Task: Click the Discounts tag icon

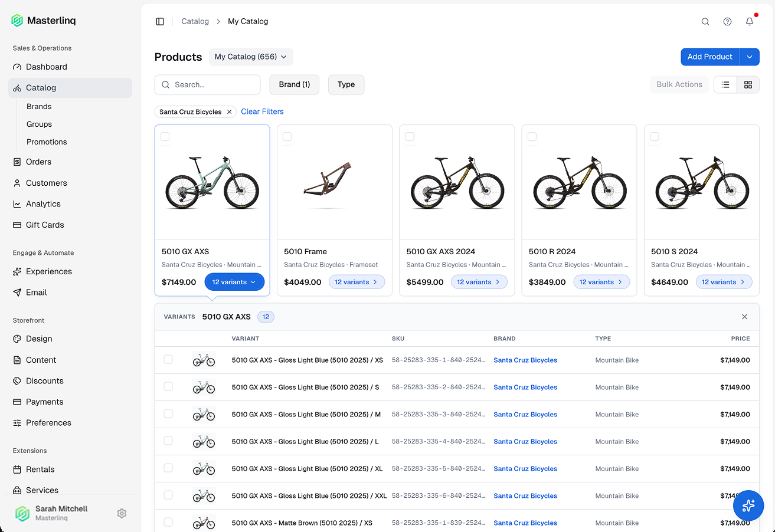Action: click(17, 381)
